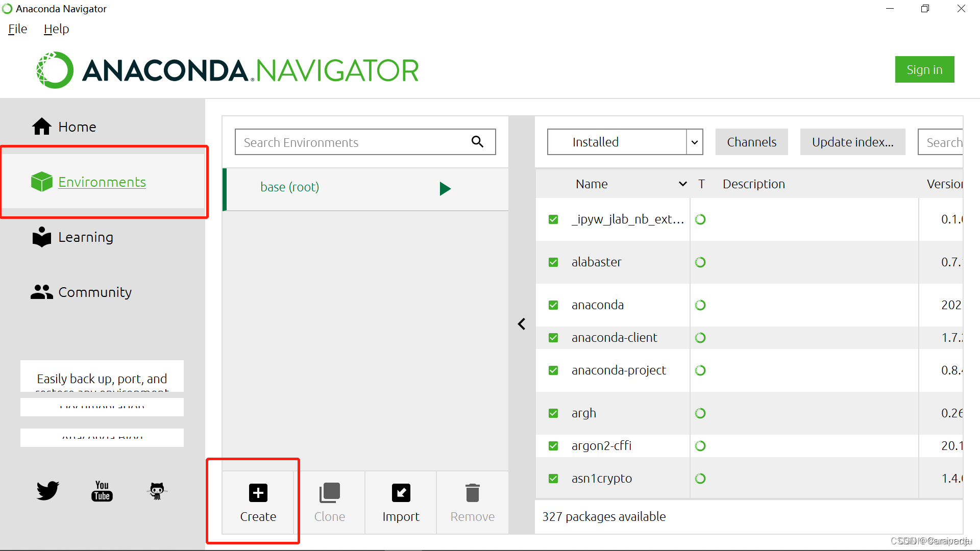Uncheck the anaconda package checkbox
Image resolution: width=980 pixels, height=551 pixels.
[x=553, y=305]
